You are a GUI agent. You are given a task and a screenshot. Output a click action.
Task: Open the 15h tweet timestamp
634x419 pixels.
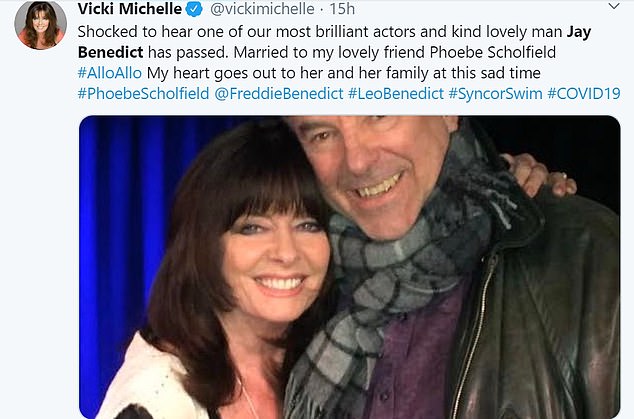pos(342,9)
